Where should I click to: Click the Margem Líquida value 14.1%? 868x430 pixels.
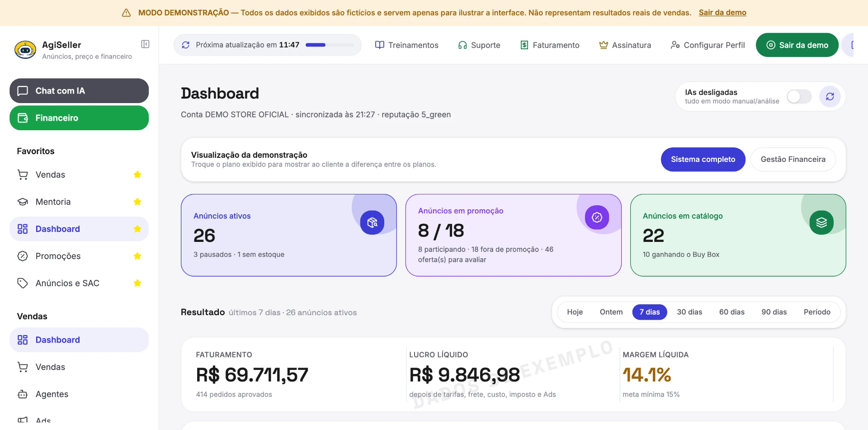(x=647, y=375)
